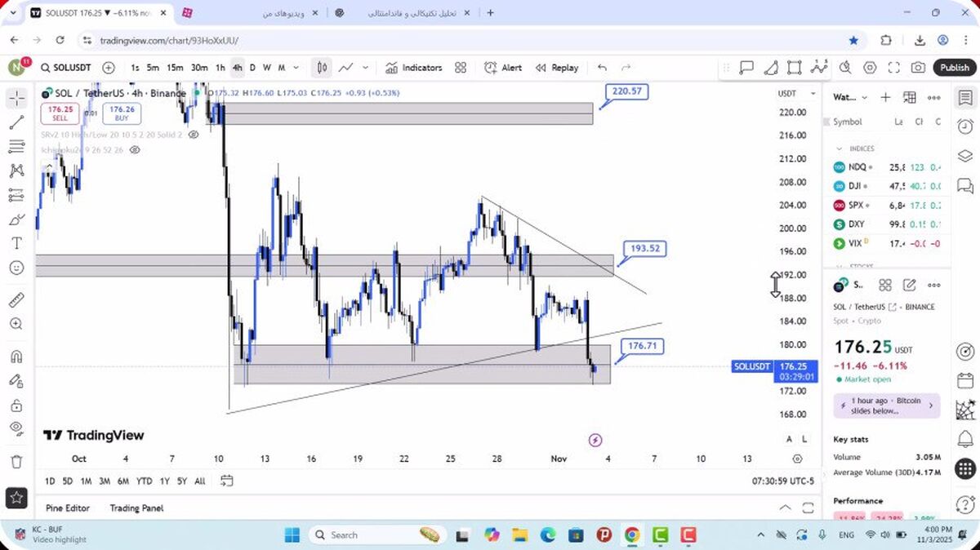Select the ruler measure tool
This screenshot has width=980, height=550.
click(16, 299)
